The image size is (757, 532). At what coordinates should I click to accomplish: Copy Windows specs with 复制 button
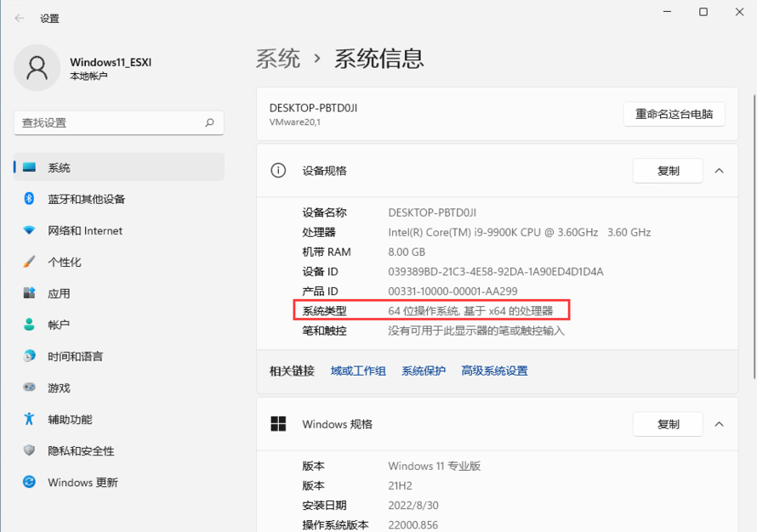tap(668, 424)
